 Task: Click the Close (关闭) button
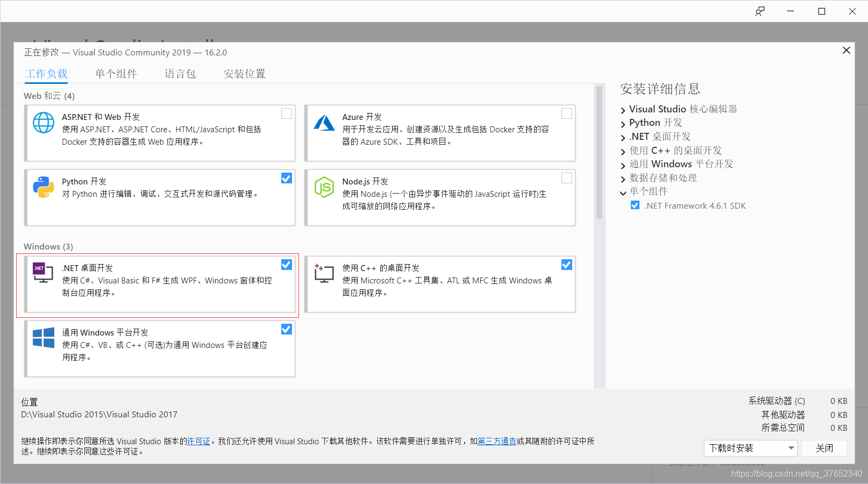click(x=824, y=448)
